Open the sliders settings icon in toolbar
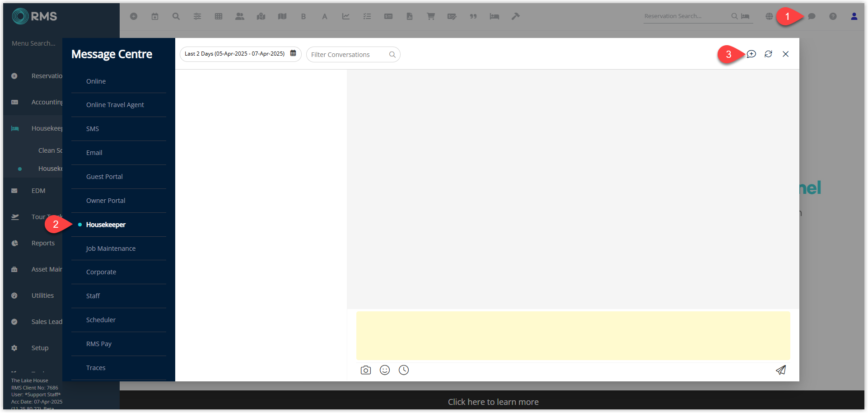This screenshot has height=413, width=868. (x=197, y=16)
